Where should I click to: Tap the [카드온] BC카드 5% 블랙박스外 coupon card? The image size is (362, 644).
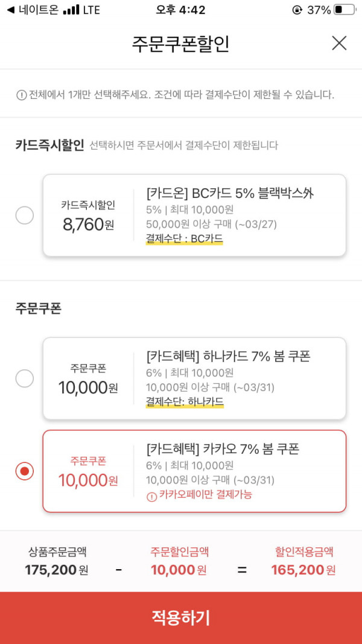point(194,215)
